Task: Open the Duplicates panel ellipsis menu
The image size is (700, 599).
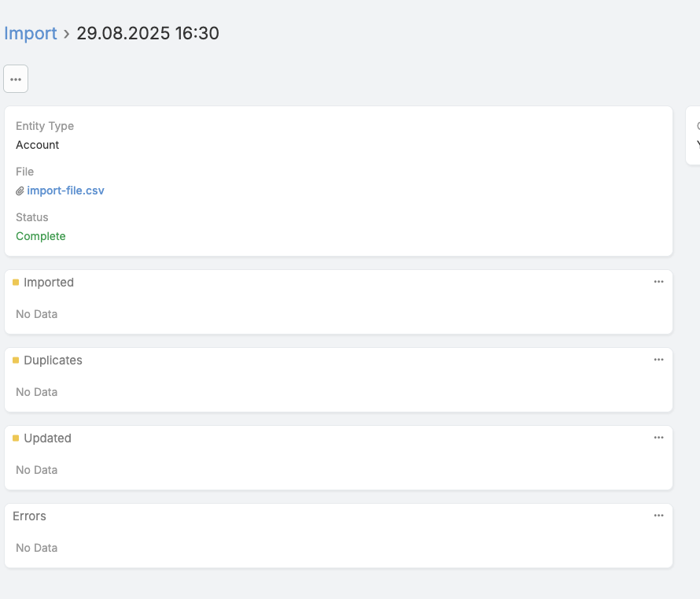Action: tap(658, 360)
